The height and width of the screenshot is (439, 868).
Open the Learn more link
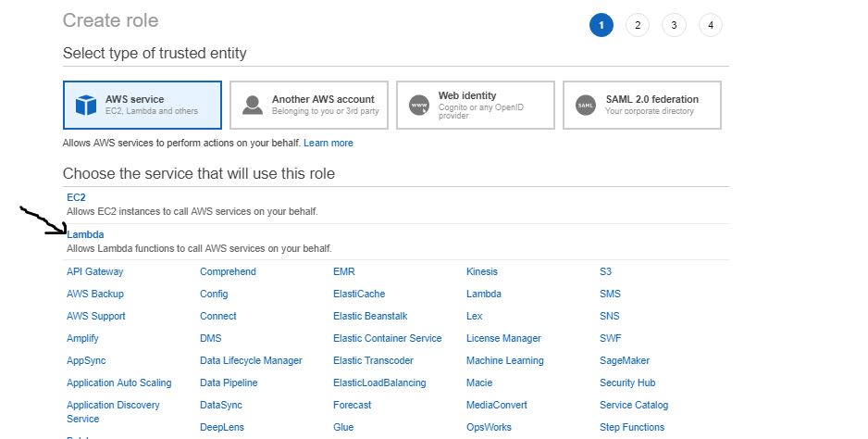(329, 143)
